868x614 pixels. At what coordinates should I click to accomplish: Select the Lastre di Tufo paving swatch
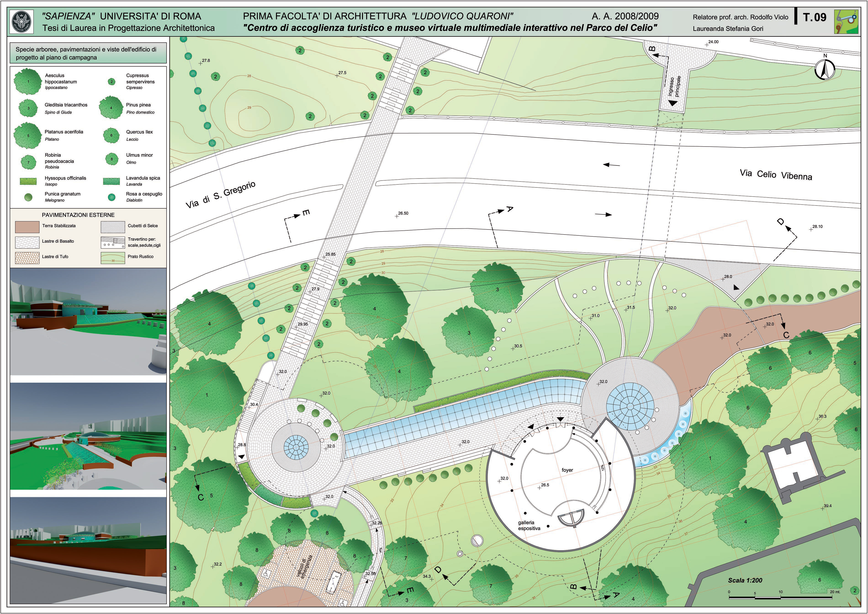(27, 258)
